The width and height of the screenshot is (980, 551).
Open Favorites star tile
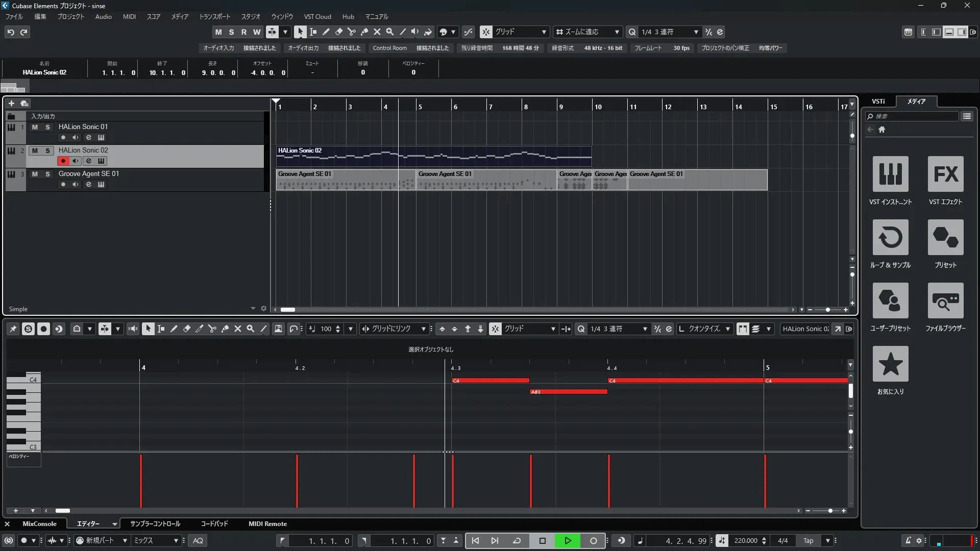[890, 364]
